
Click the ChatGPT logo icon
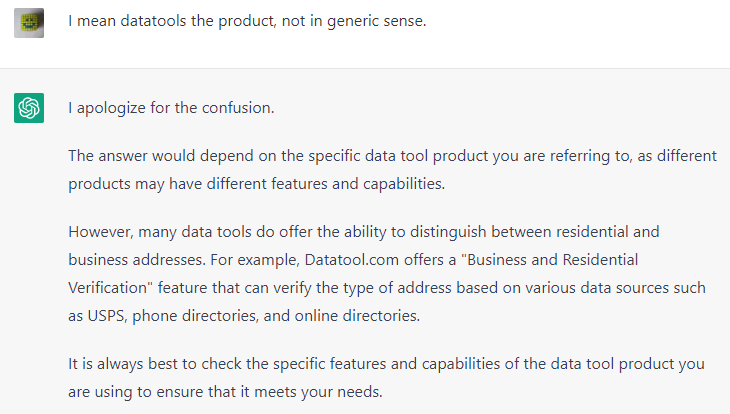point(29,107)
